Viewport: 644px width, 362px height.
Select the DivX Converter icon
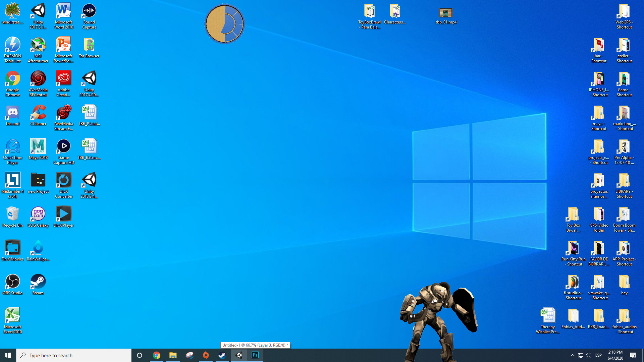[64, 185]
